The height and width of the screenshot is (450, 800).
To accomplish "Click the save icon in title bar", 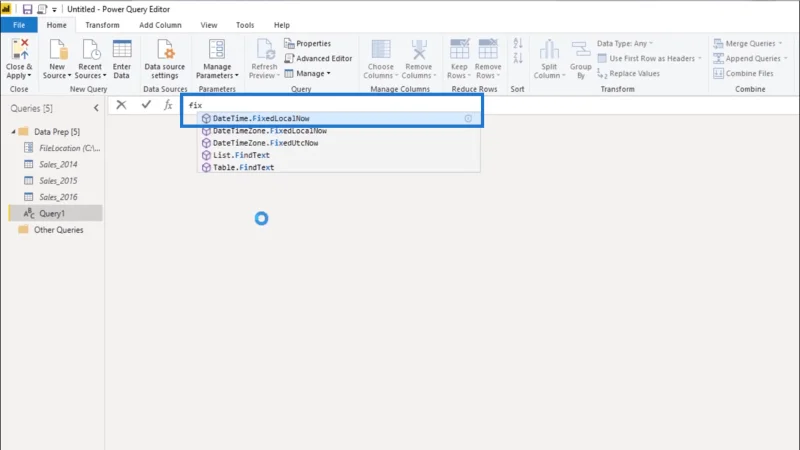I will click(x=28, y=9).
